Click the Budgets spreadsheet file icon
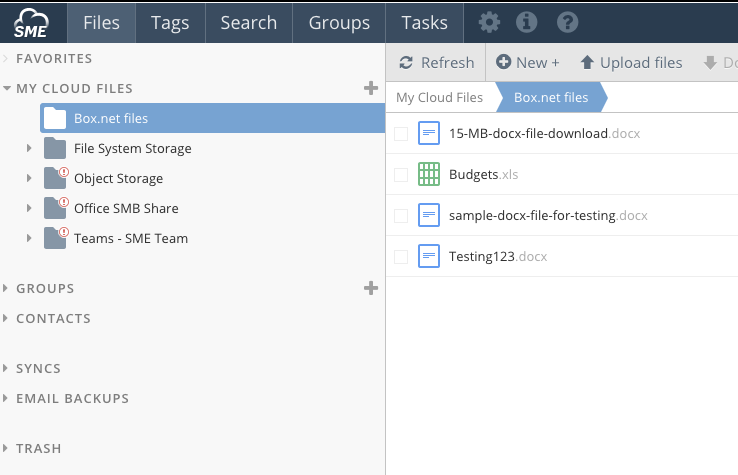Viewport: 738px width, 475px height. click(x=428, y=174)
